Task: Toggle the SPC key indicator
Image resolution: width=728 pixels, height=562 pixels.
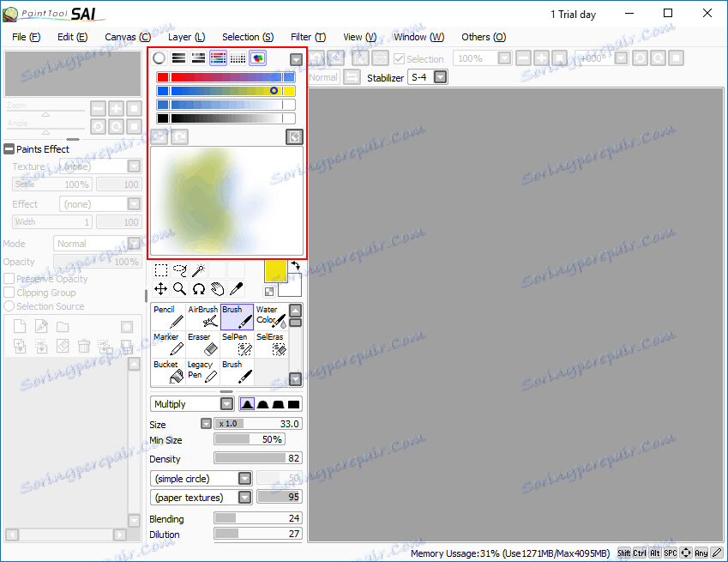Action: point(670,553)
